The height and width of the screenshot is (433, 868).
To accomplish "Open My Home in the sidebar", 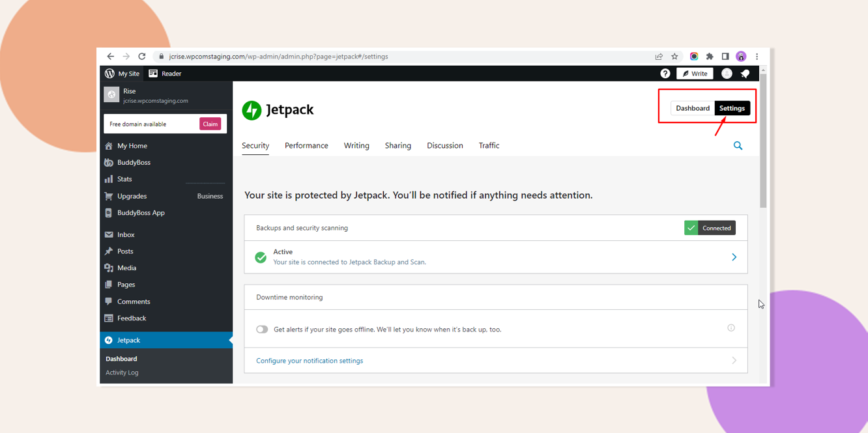I will pos(132,146).
